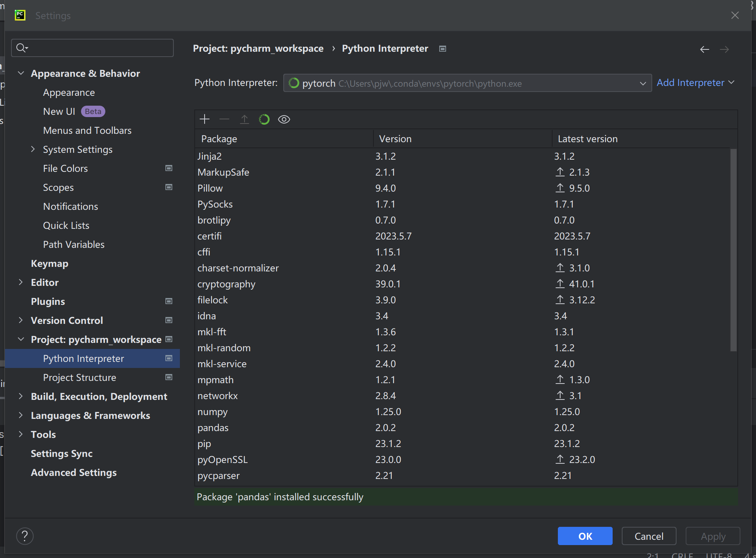Expand the Editor section

click(x=21, y=282)
